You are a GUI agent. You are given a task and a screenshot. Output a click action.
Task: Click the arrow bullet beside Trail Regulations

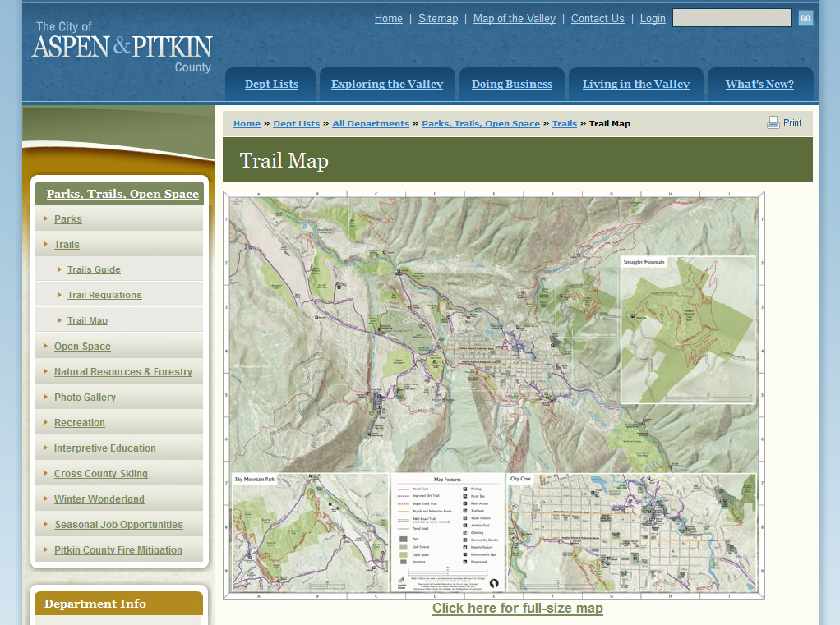pyautogui.click(x=59, y=294)
